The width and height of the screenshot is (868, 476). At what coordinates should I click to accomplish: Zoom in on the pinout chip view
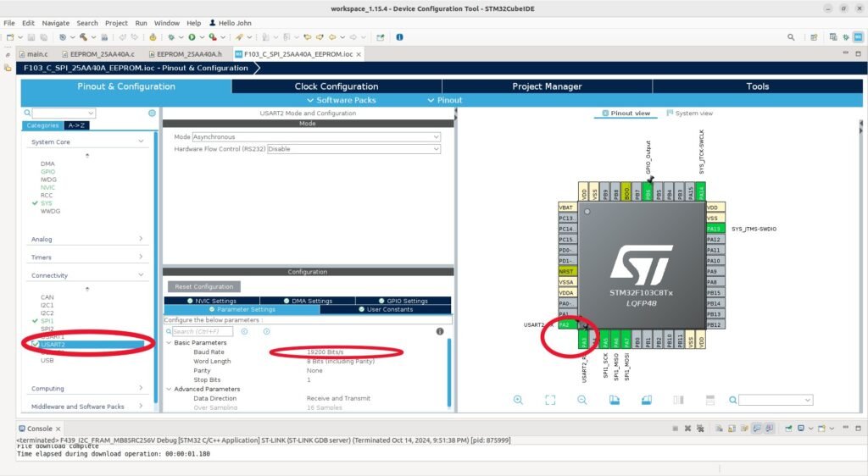(x=518, y=400)
